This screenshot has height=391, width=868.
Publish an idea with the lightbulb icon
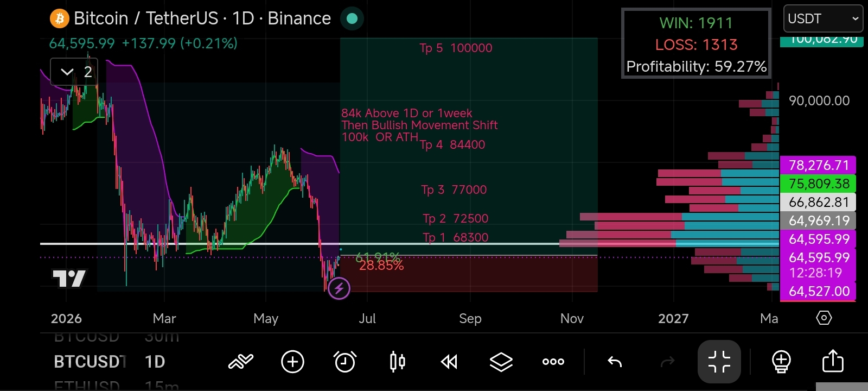point(781,362)
